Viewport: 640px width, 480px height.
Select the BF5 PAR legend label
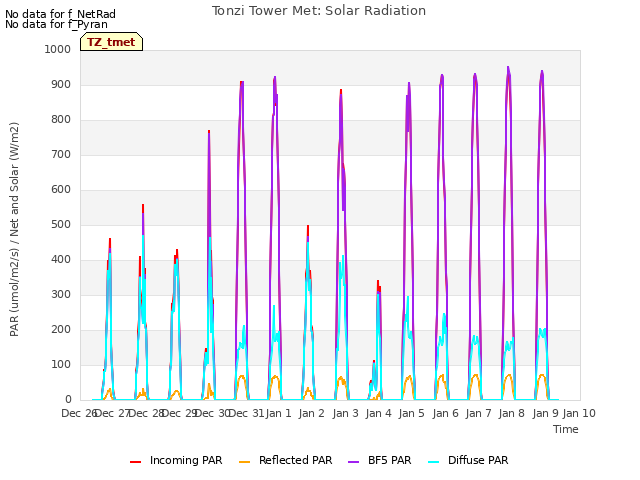(389, 460)
